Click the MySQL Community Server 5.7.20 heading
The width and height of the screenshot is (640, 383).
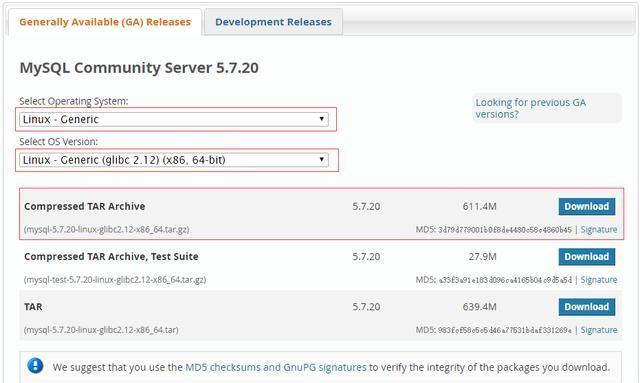pyautogui.click(x=139, y=68)
